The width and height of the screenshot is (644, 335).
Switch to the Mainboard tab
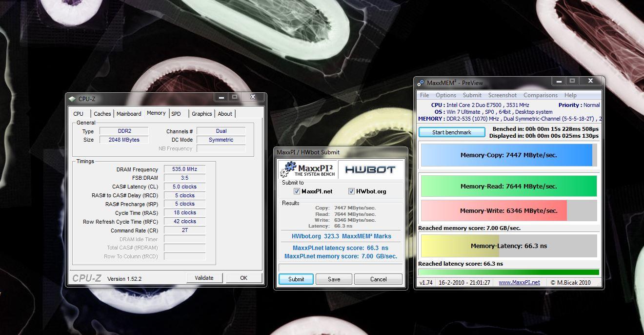(129, 114)
